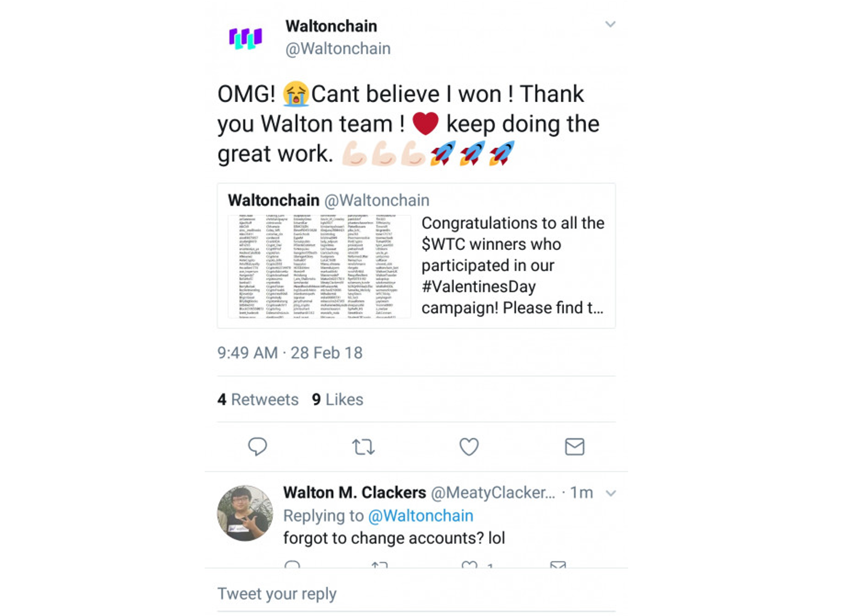Click the envelope icon to share main tweet

574,446
